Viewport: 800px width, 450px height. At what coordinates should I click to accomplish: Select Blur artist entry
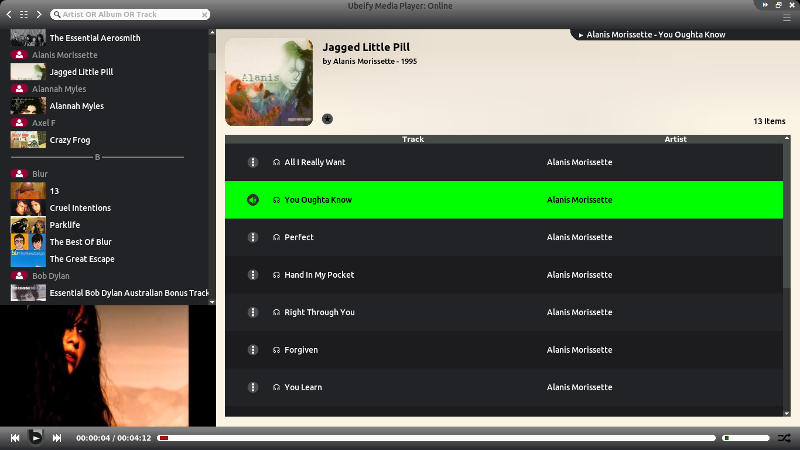40,174
